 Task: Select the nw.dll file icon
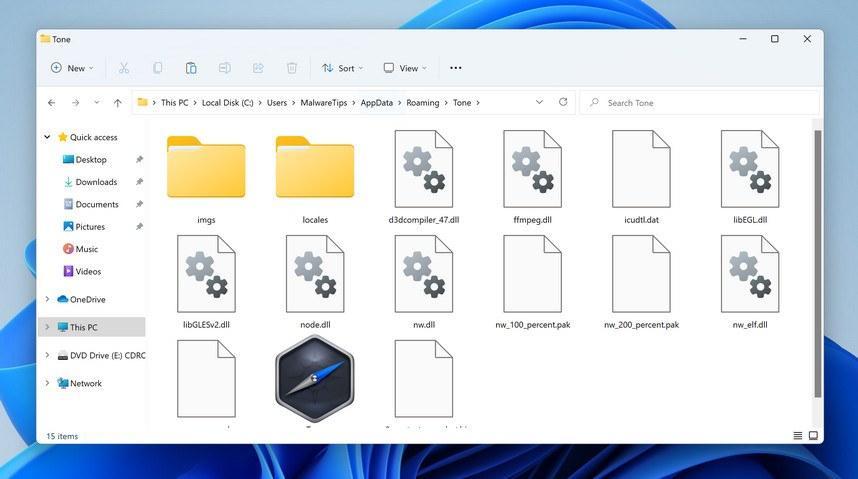click(424, 274)
